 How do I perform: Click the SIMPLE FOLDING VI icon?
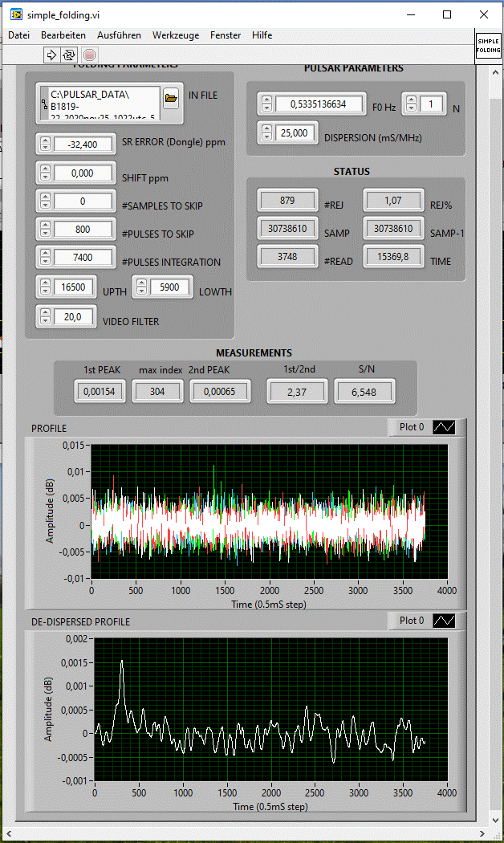tap(488, 46)
